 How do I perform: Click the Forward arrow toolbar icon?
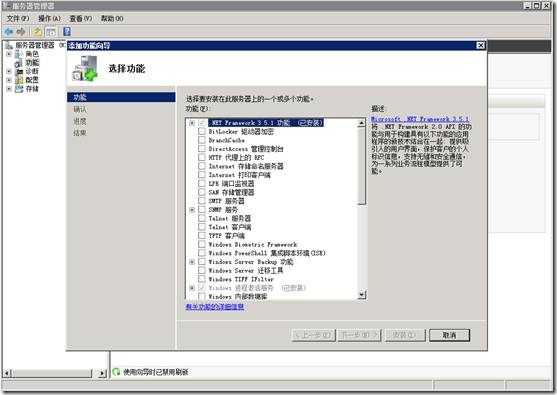[x=21, y=32]
